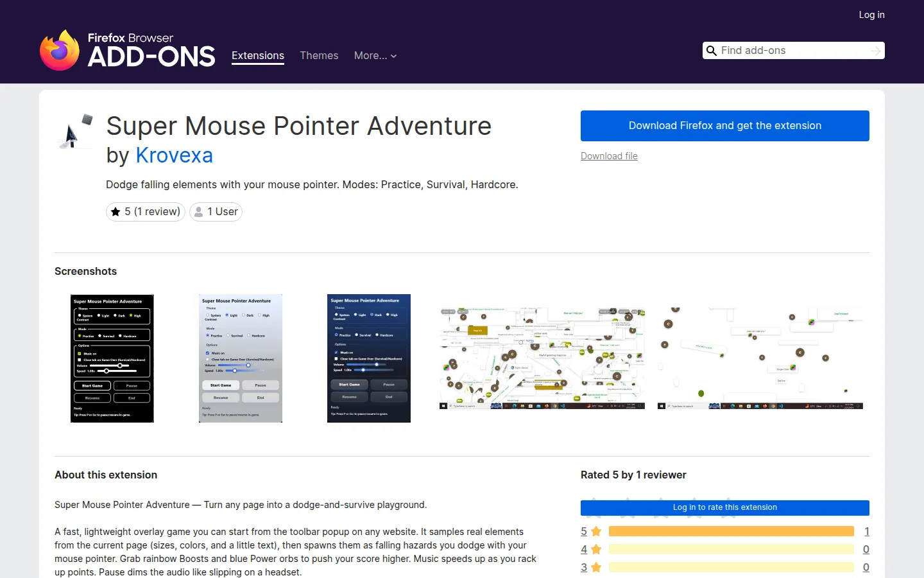Click the Super Mouse Pointer Adventure extension icon
The image size is (924, 578).
[x=76, y=131]
